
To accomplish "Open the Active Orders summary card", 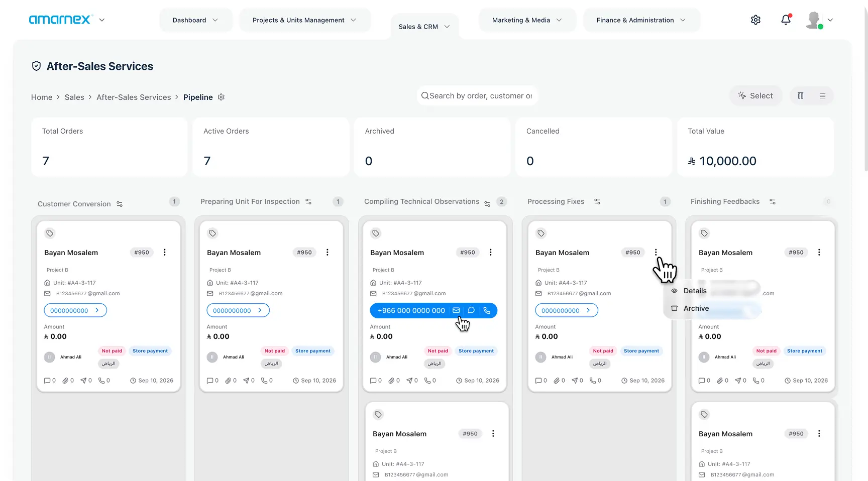I will 271,147.
